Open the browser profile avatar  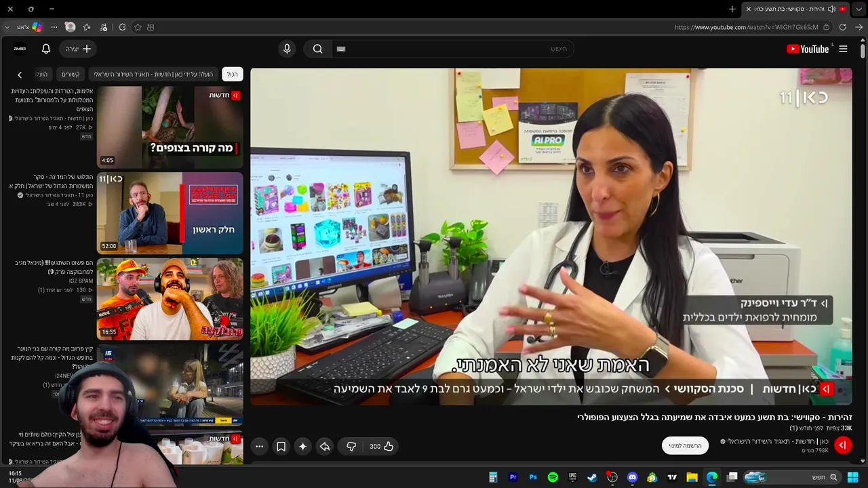(x=70, y=27)
